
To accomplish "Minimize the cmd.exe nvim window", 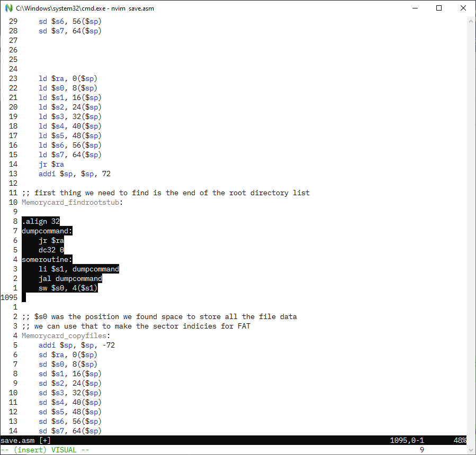I will (x=415, y=8).
